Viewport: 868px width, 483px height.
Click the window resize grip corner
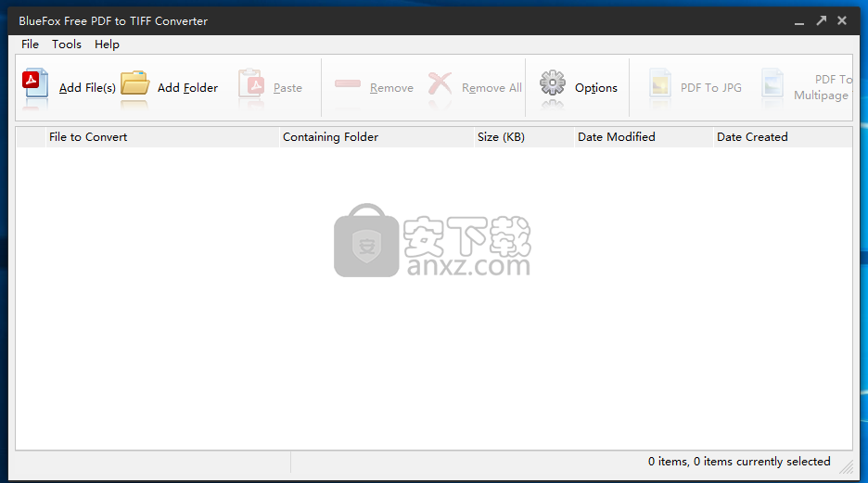click(x=847, y=467)
